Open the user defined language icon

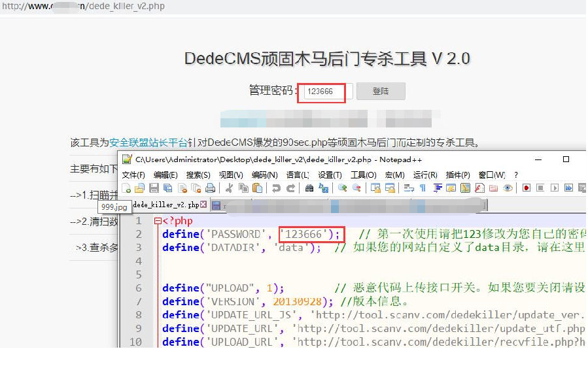(451, 188)
